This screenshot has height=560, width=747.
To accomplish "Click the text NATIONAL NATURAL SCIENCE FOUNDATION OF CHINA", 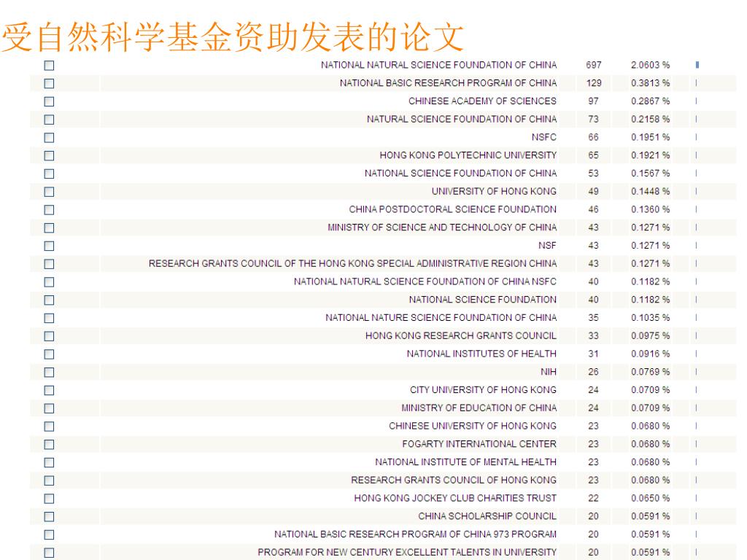I will tap(438, 65).
